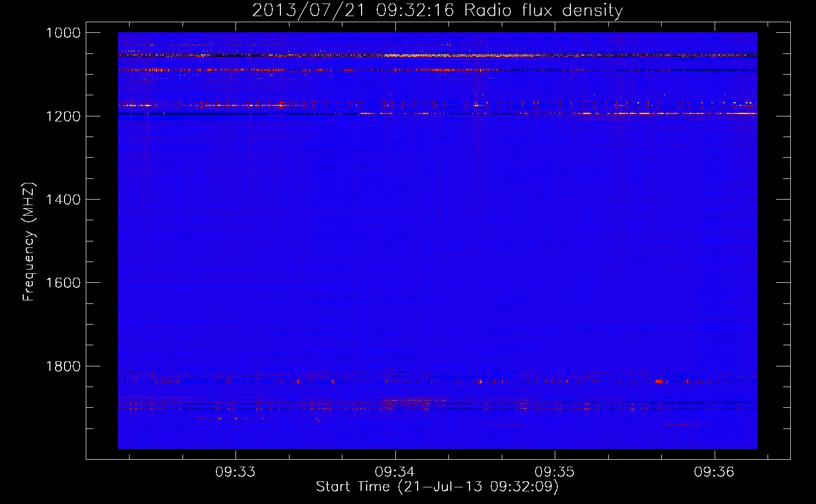
Task: Click the 09:36 time axis label
Action: click(x=714, y=472)
